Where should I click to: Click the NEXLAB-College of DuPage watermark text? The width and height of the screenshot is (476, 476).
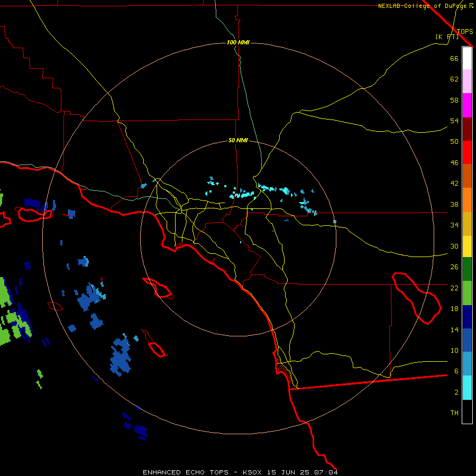426,6
